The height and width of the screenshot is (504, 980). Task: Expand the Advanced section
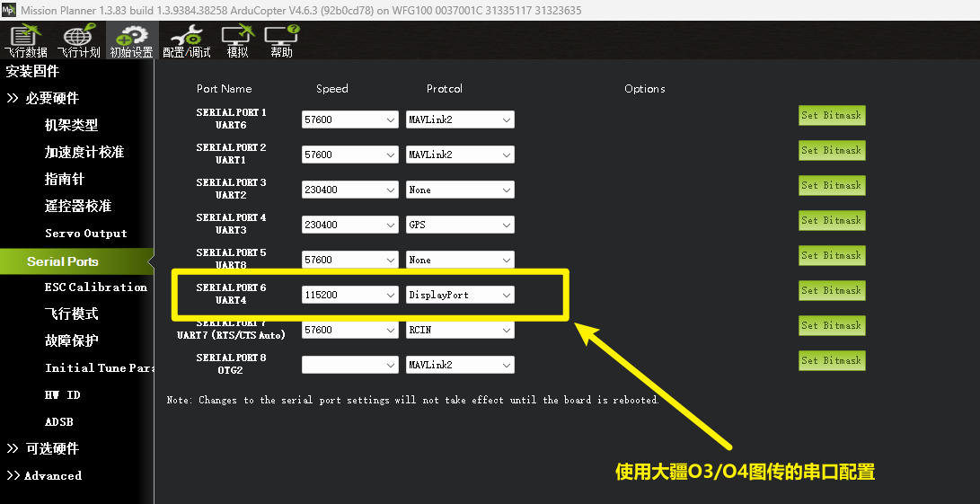pos(45,475)
